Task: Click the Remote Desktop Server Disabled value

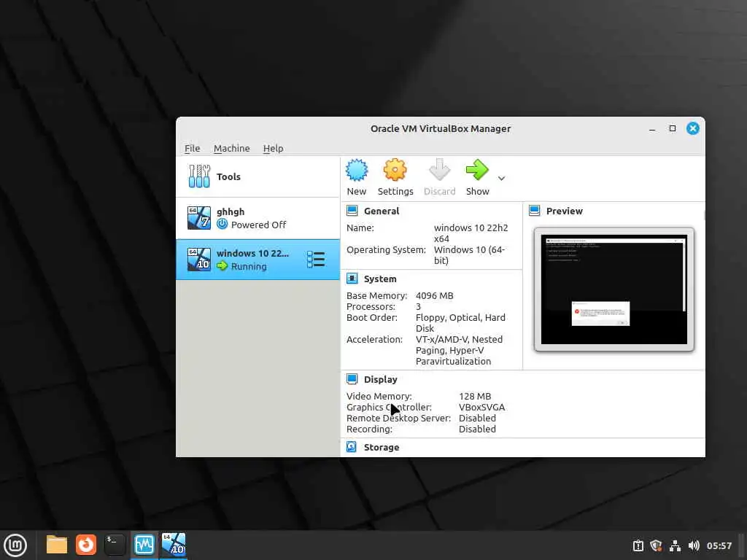Action: (477, 418)
